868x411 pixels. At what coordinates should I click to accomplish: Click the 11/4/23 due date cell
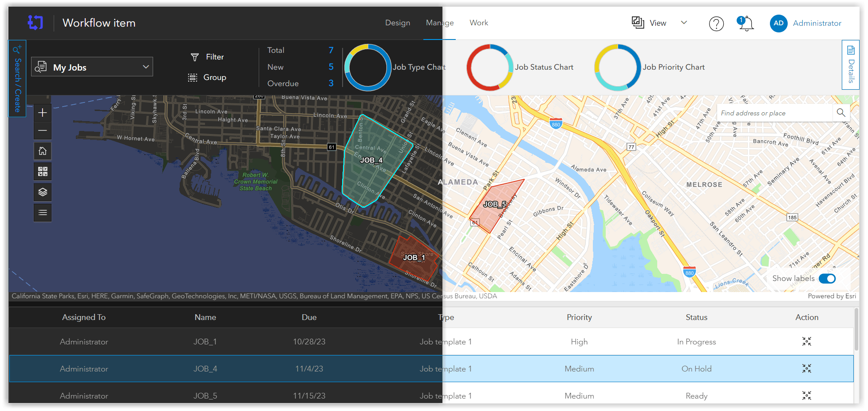click(x=309, y=369)
